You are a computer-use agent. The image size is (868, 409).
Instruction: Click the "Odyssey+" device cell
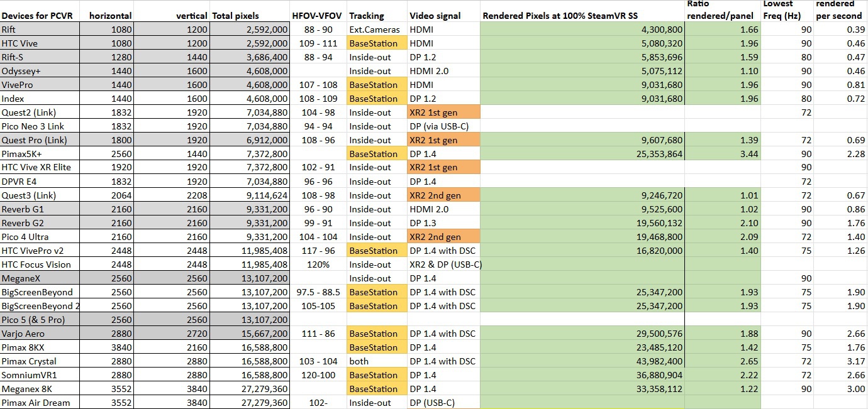(40, 71)
